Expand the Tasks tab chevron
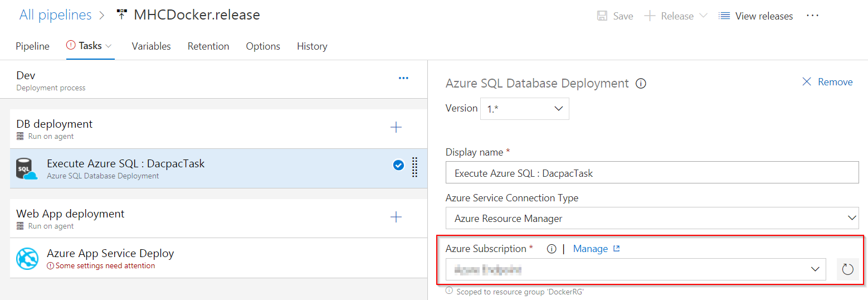 click(x=109, y=46)
